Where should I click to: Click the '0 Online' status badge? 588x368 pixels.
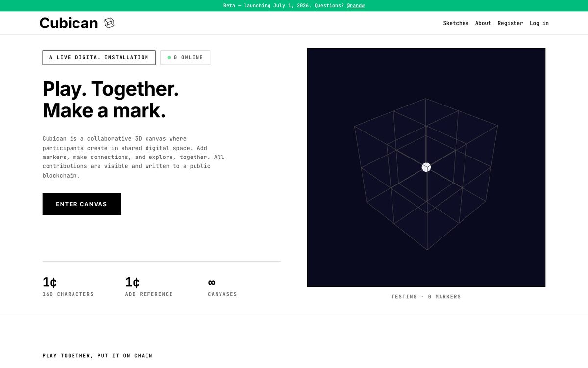(x=185, y=57)
